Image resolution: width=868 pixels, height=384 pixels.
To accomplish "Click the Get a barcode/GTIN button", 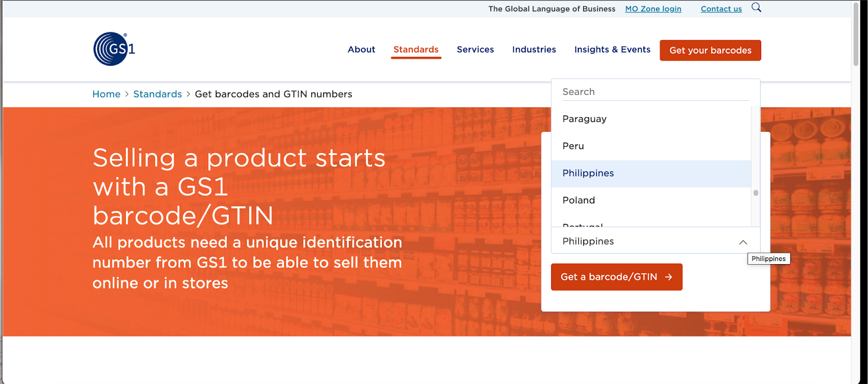I will click(x=617, y=277).
